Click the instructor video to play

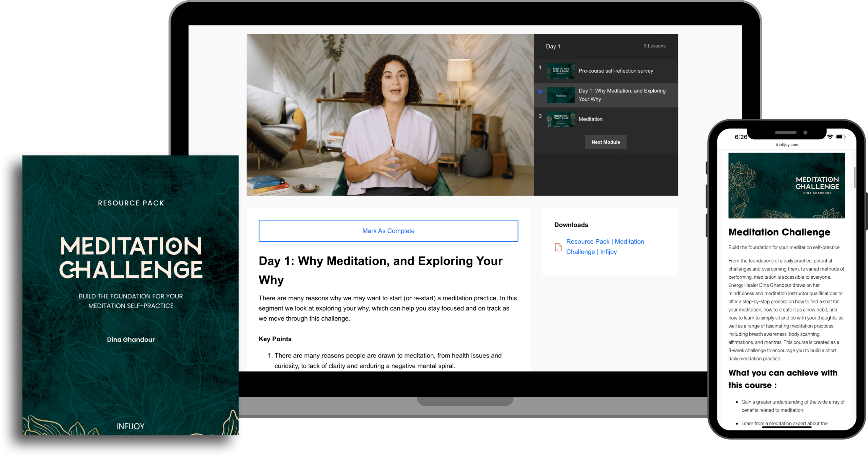click(390, 115)
